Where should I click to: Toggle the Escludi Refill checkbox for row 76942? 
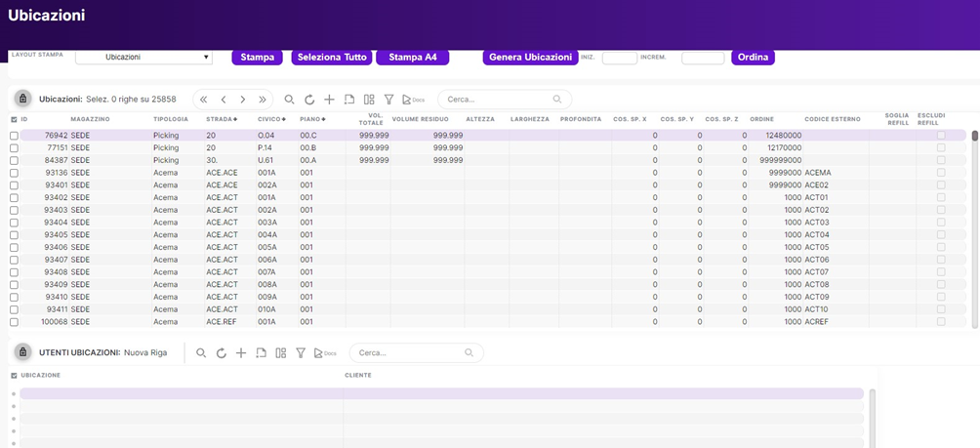[941, 135]
